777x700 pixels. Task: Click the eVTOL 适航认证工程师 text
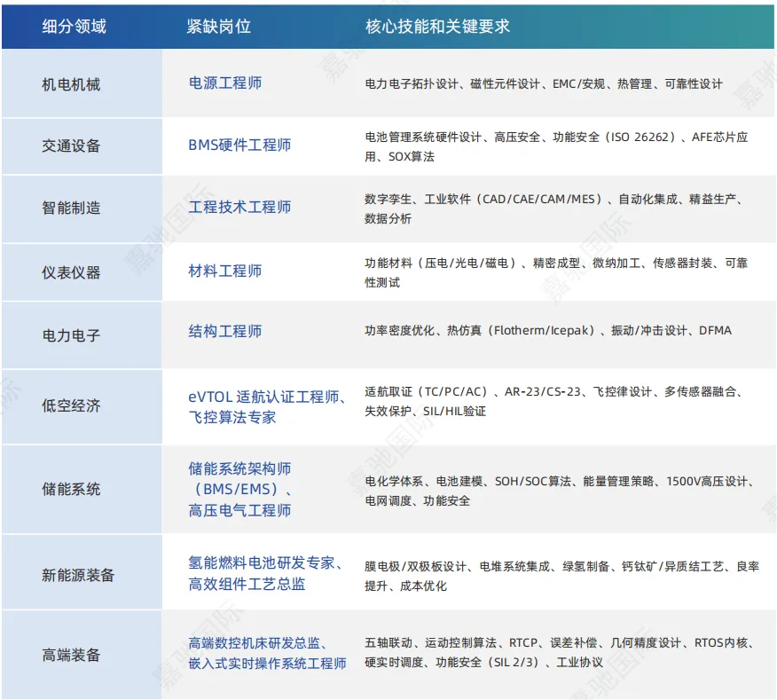(263, 397)
